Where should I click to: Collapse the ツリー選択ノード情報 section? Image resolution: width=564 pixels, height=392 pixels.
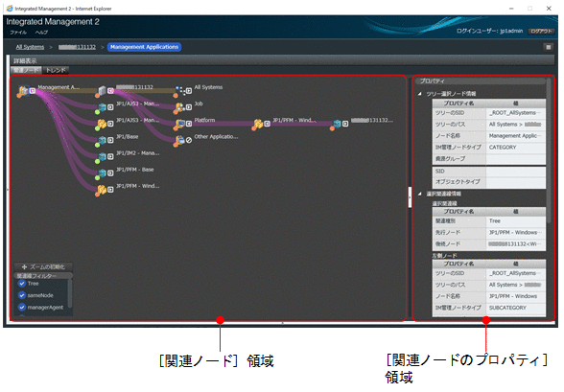click(x=420, y=94)
